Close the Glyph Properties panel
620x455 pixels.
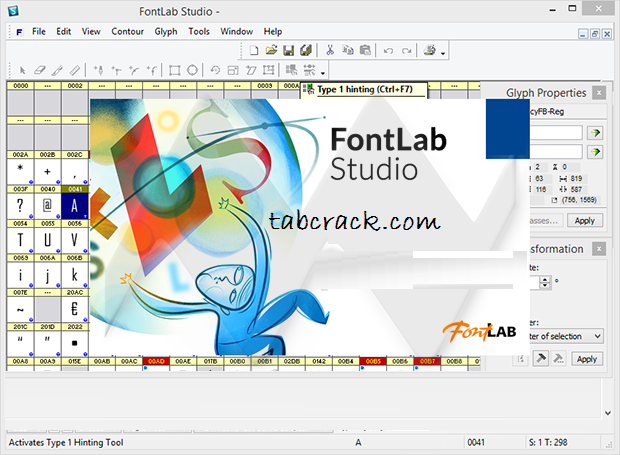click(x=599, y=93)
